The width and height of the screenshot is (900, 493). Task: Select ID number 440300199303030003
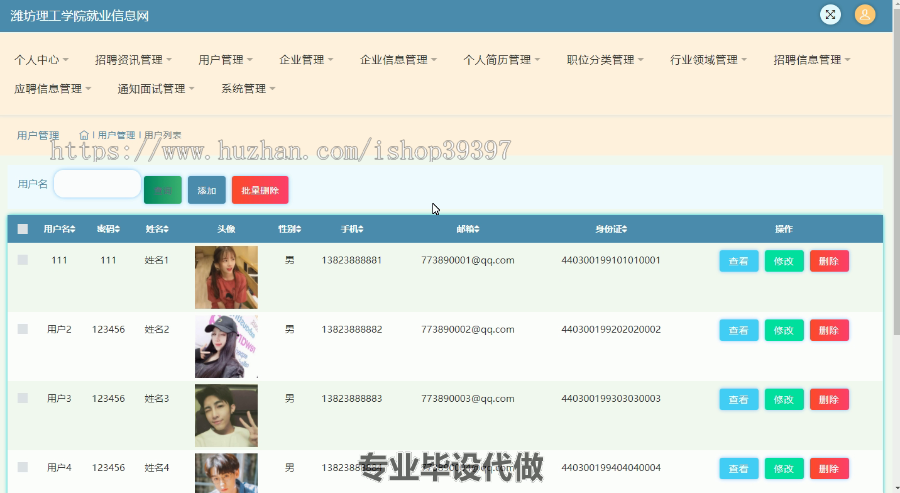tap(611, 398)
